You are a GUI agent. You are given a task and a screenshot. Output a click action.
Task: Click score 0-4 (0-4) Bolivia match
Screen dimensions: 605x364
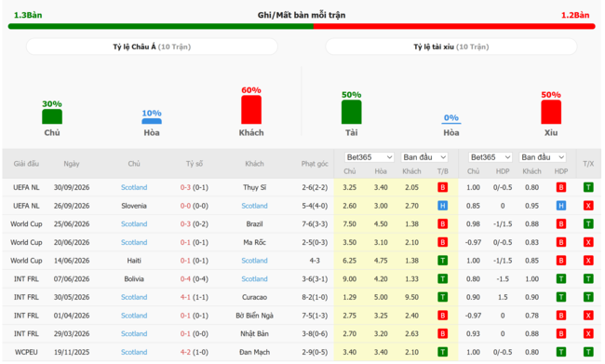coord(195,278)
